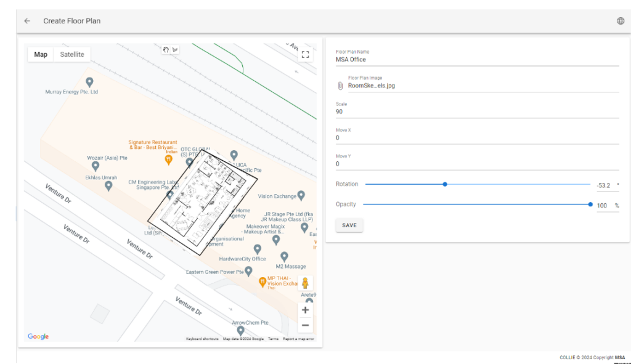Click the paperclip attachment icon

pyautogui.click(x=340, y=86)
